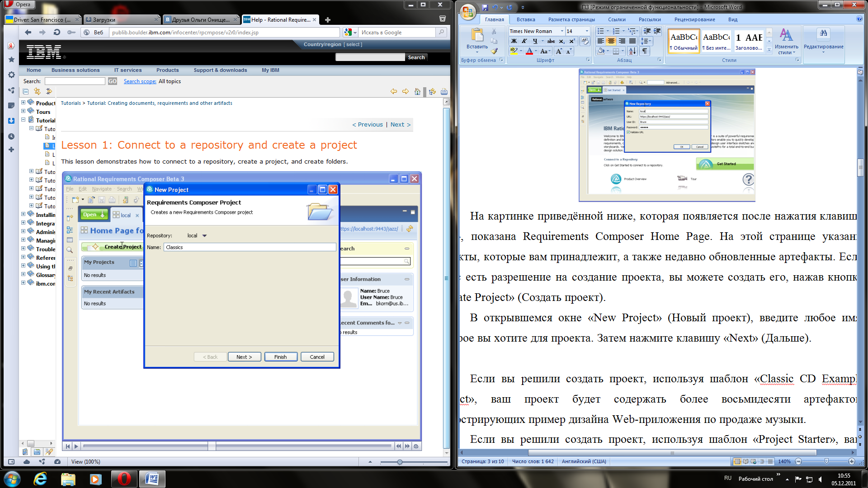The width and height of the screenshot is (868, 488).
Task: Open the font size dropdown showing 14
Action: click(x=587, y=31)
